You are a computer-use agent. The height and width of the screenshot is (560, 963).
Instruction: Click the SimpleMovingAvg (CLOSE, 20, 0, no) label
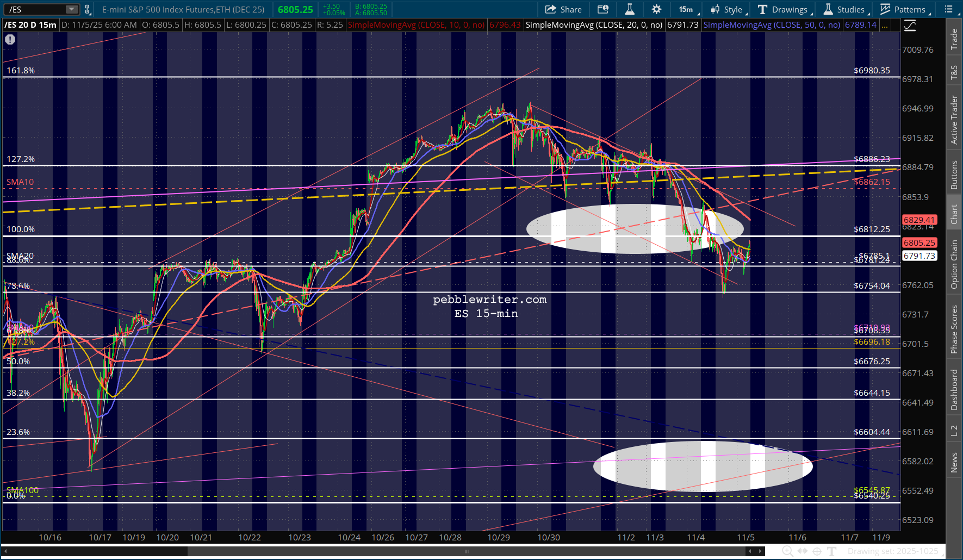tap(594, 25)
